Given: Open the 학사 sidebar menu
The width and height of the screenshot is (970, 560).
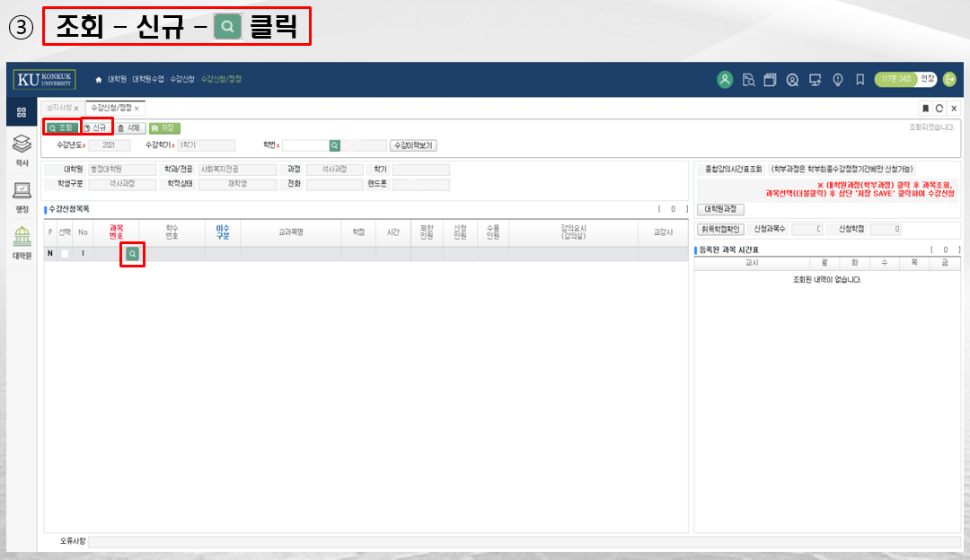Looking at the screenshot, I should (x=22, y=149).
